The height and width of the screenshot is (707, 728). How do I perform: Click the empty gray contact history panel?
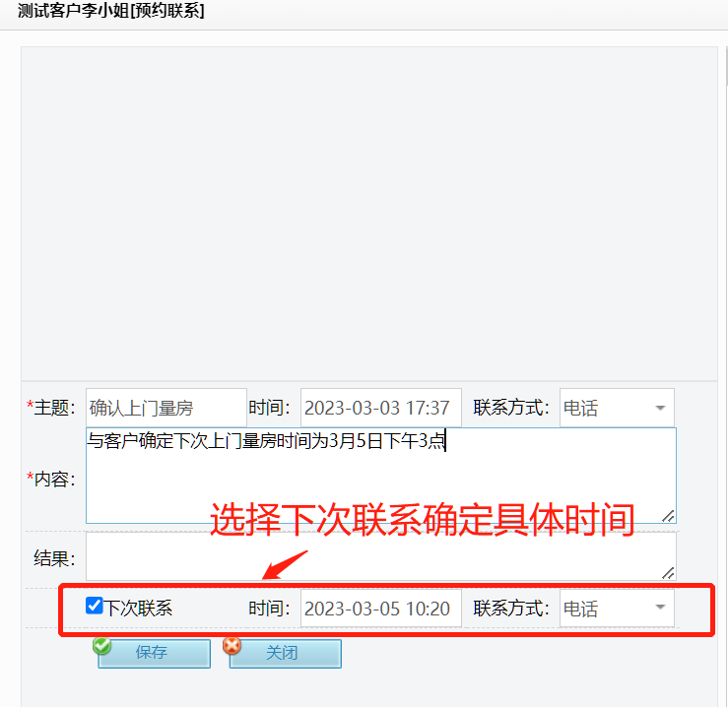(369, 214)
